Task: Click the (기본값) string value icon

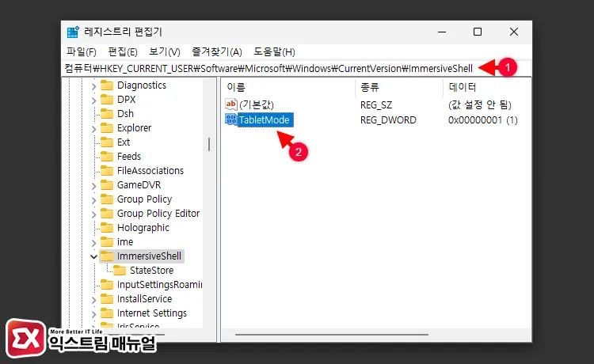Action: click(230, 104)
